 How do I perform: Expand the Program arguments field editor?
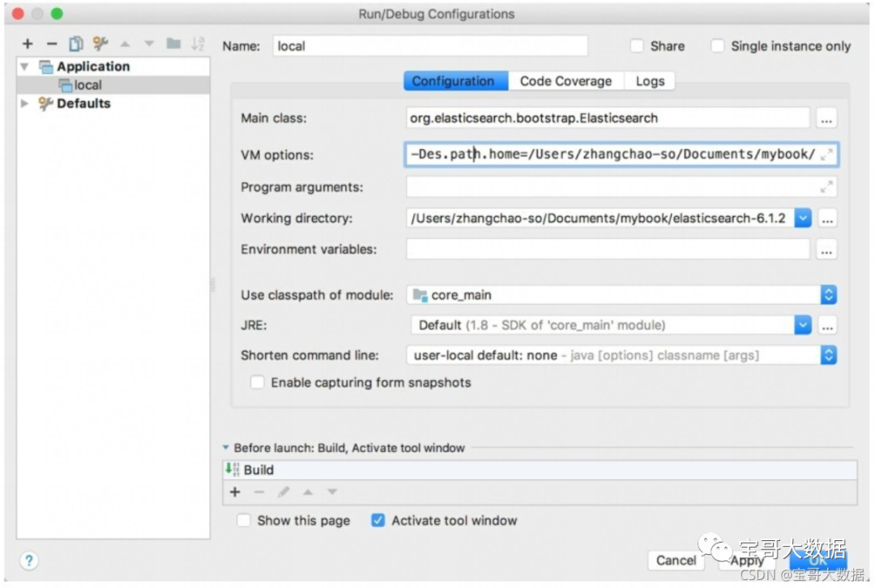coord(826,187)
